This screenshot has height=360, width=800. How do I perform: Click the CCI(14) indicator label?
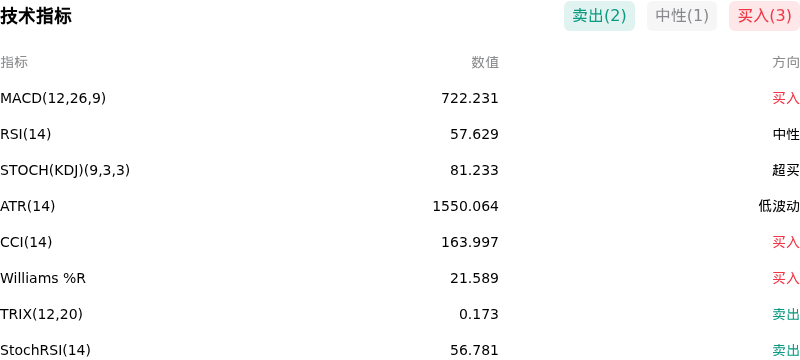(26, 242)
